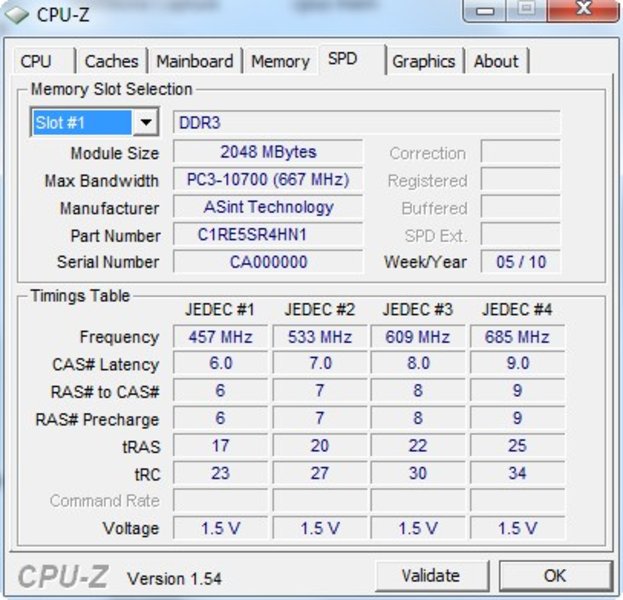Click the JEDEC #3 column header

[418, 310]
